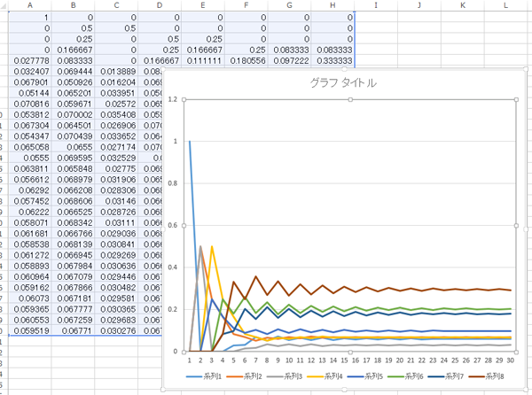The image size is (532, 395).
Task: Click the chart title グラフ タイトル
Action: pos(343,82)
